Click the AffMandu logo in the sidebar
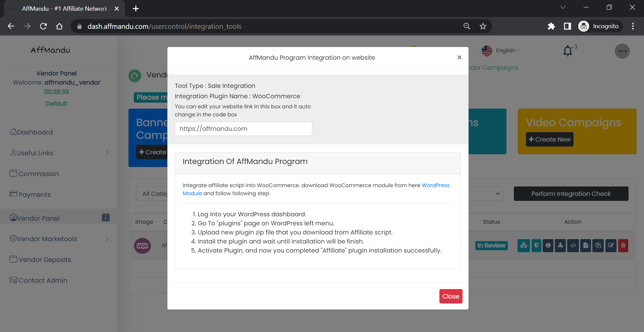Screen dimensions: 644x332 50,50
